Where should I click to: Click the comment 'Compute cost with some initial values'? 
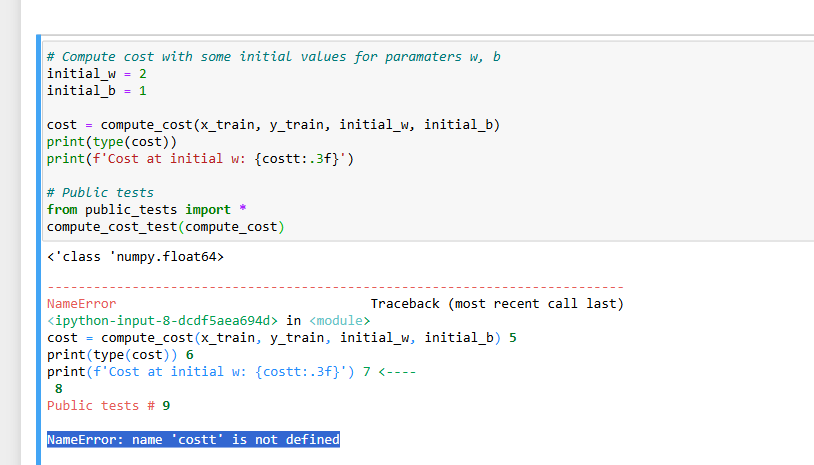pos(274,57)
